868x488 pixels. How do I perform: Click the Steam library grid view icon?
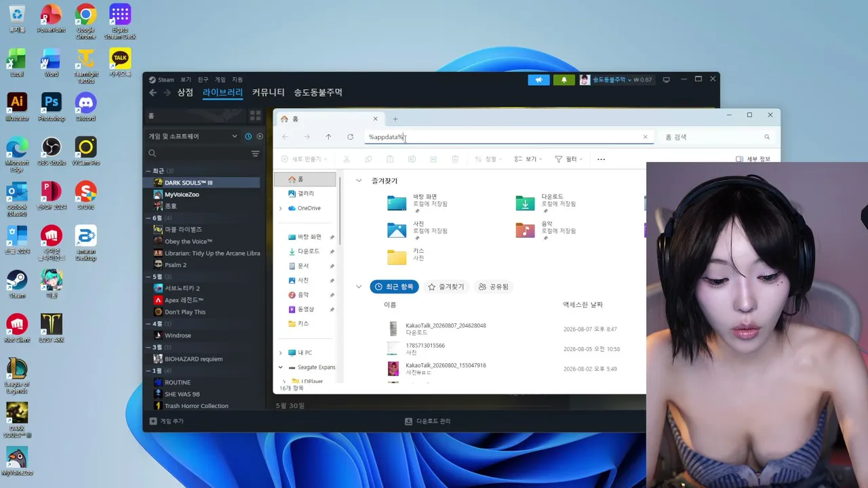pos(255,116)
